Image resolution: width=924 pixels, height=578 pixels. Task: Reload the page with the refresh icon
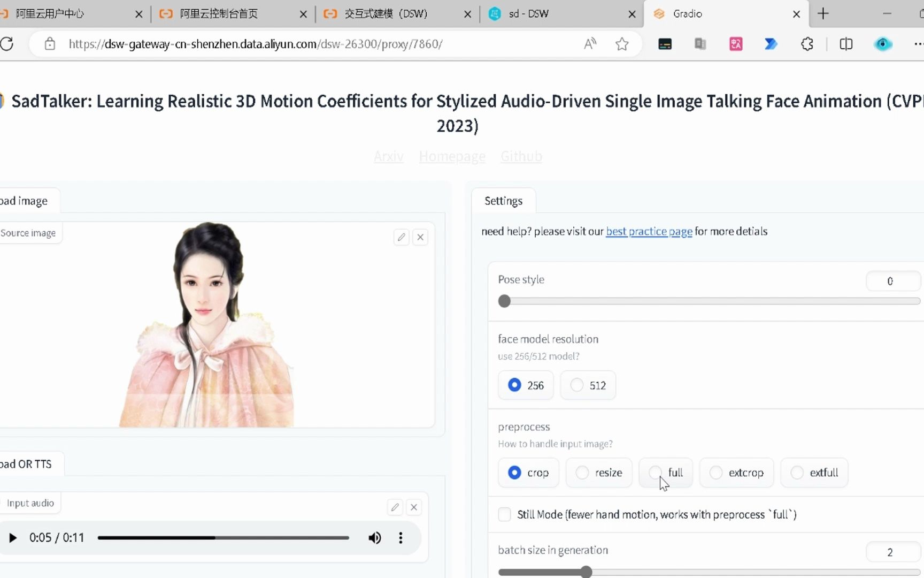pyautogui.click(x=7, y=44)
